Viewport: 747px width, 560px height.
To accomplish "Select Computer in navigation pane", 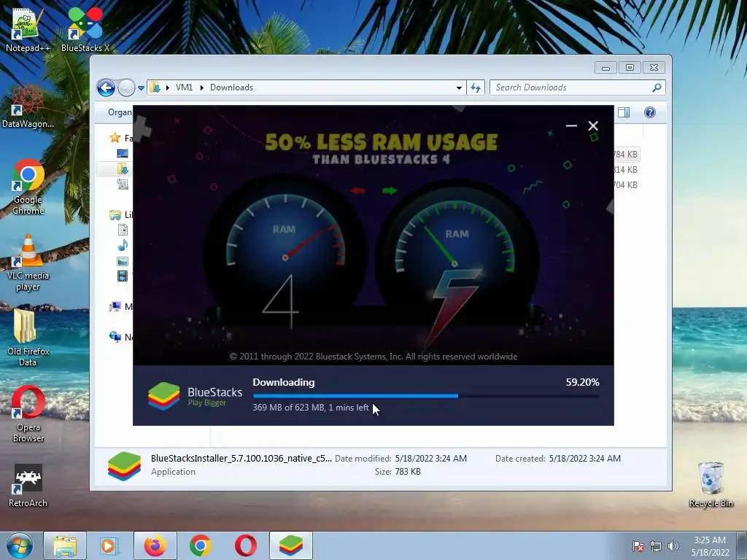I will click(120, 307).
